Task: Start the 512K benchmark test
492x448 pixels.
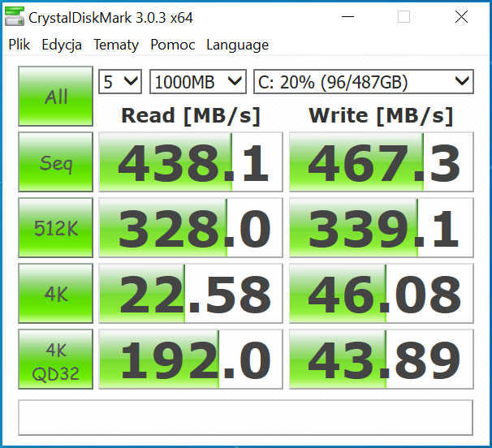Action: point(55,228)
